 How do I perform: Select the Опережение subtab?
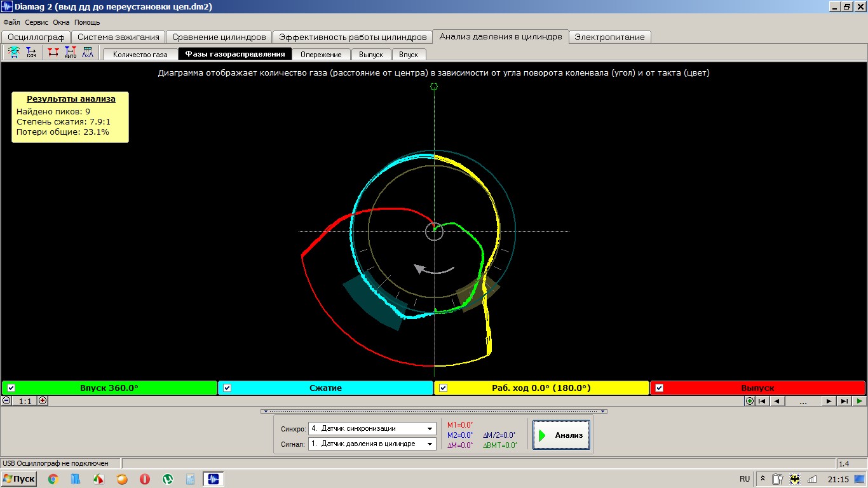(321, 55)
